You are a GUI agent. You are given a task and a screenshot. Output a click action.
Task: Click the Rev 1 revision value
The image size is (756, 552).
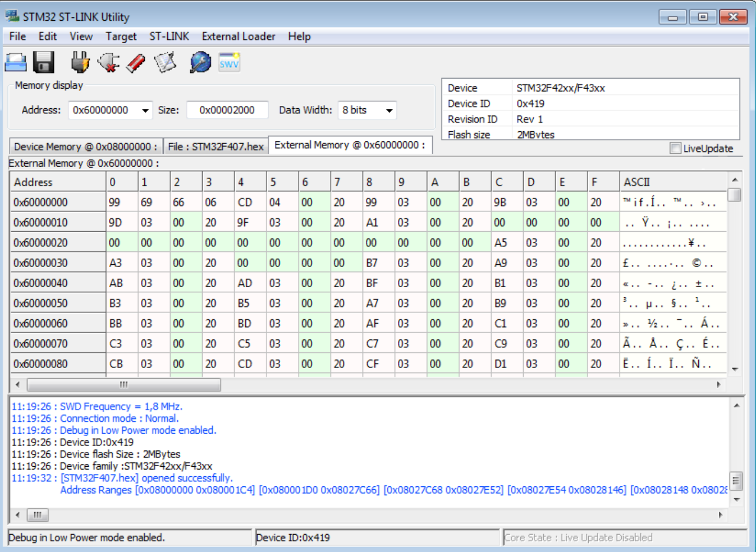[530, 119]
